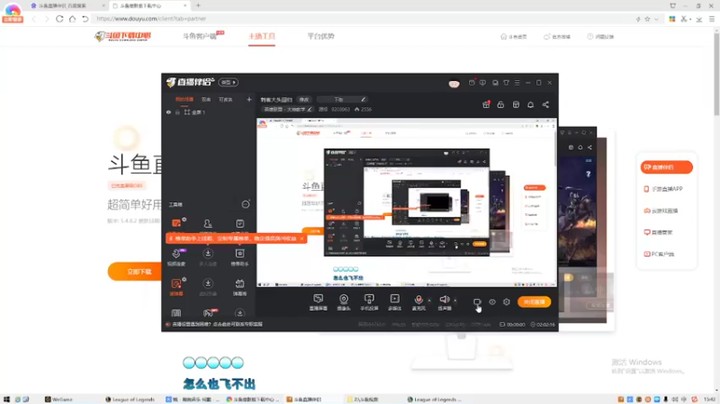Select the first scene tab highlighted in orange

184,99
